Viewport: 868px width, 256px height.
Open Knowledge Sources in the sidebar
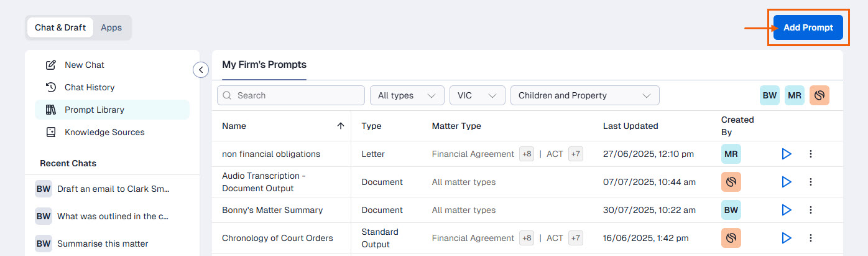point(104,132)
